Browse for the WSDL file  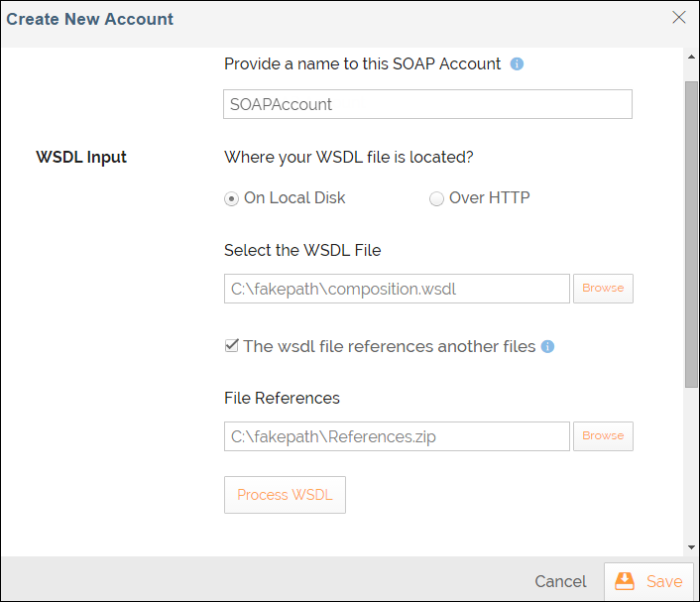pyautogui.click(x=603, y=289)
